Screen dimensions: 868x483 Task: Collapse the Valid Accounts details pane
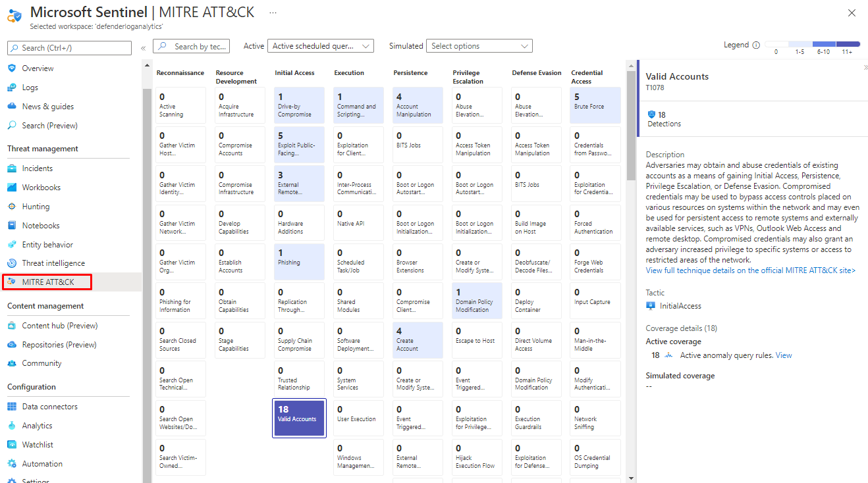pos(865,67)
